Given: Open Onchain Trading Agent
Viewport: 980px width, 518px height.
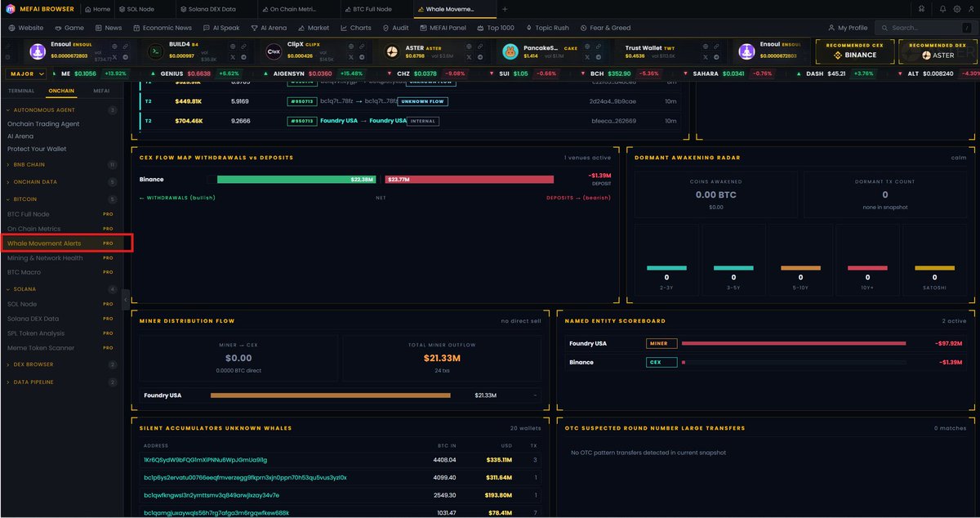Looking at the screenshot, I should tap(43, 124).
